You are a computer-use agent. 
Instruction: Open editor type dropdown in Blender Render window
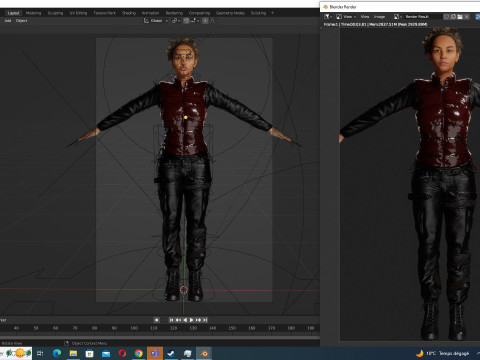pyautogui.click(x=328, y=17)
